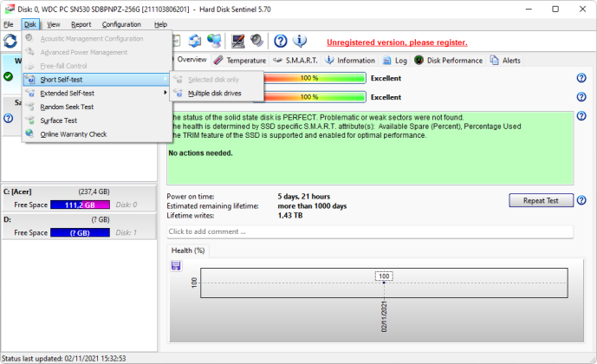This screenshot has width=597, height=364.
Task: Open the Information tab
Action: (x=350, y=60)
